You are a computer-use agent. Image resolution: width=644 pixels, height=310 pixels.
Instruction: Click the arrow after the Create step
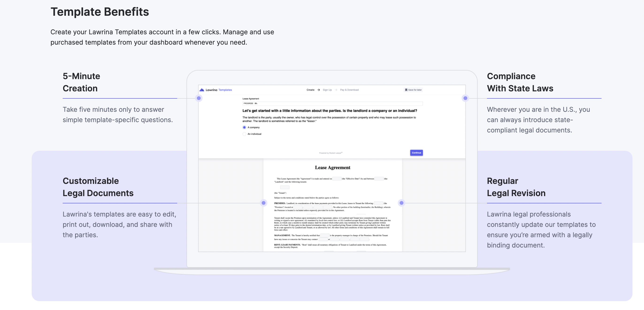[318, 90]
